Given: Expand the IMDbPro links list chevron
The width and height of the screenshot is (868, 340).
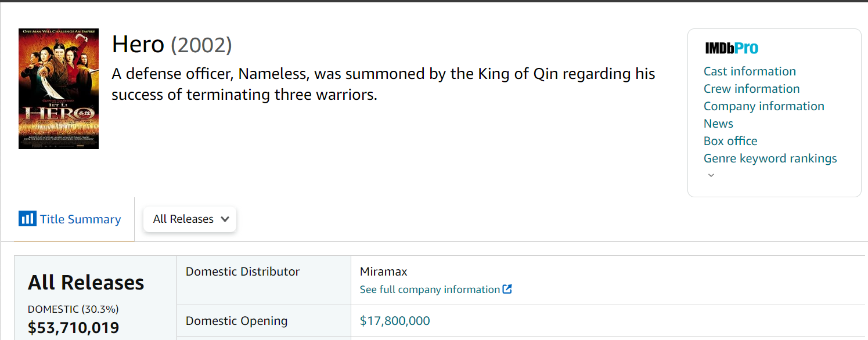Looking at the screenshot, I should [711, 175].
